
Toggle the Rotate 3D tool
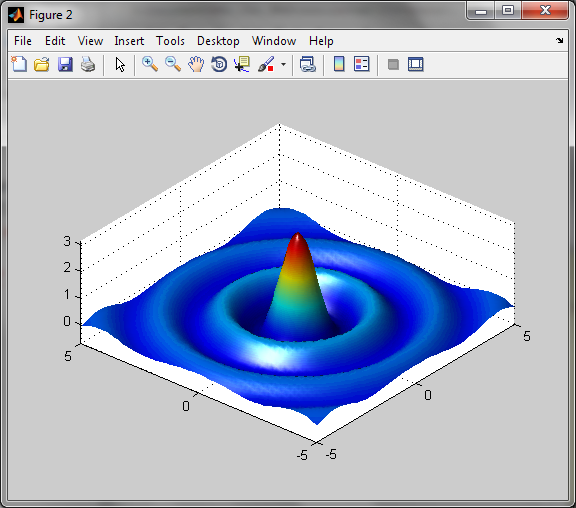219,64
